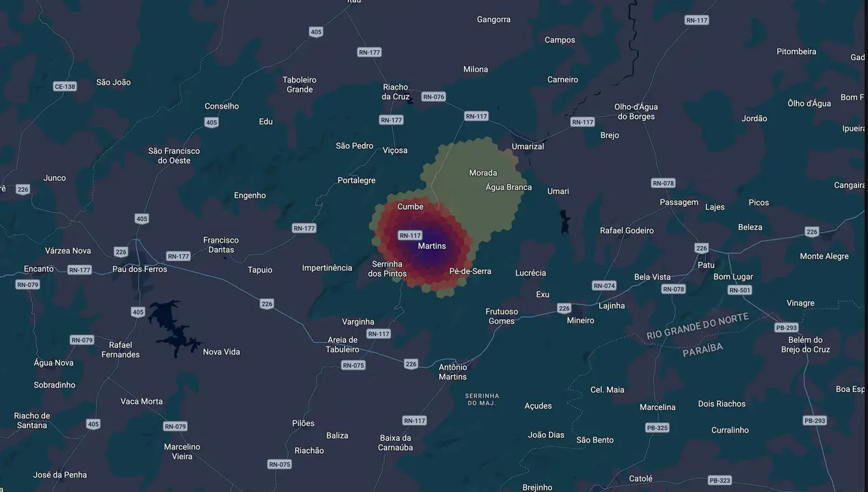The width and height of the screenshot is (868, 492).
Task: Click the CE-138 road shield
Action: click(x=64, y=87)
